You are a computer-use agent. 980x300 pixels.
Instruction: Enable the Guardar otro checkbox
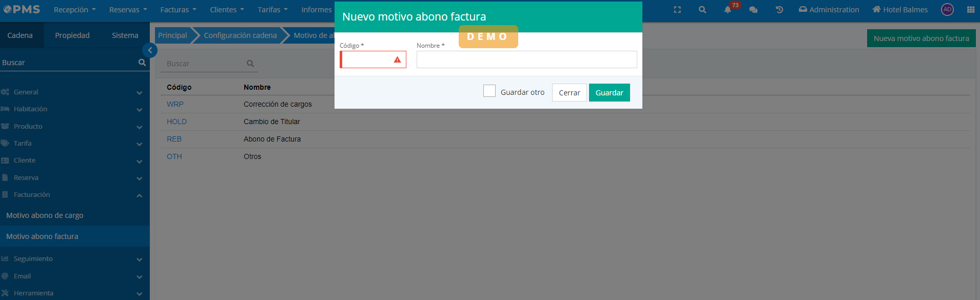coord(489,91)
